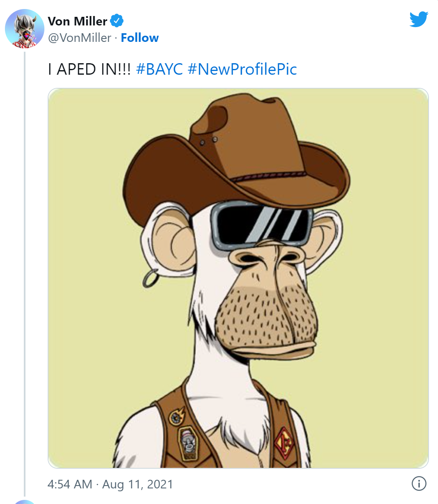Click the Von Miller display name
Viewport: 438px width, 504px height.
click(x=77, y=21)
